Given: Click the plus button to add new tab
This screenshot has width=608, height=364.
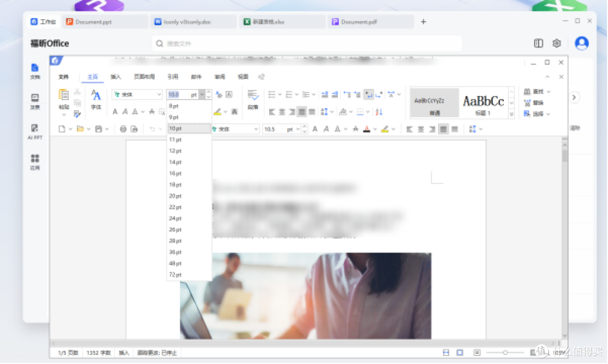Looking at the screenshot, I should [x=423, y=22].
